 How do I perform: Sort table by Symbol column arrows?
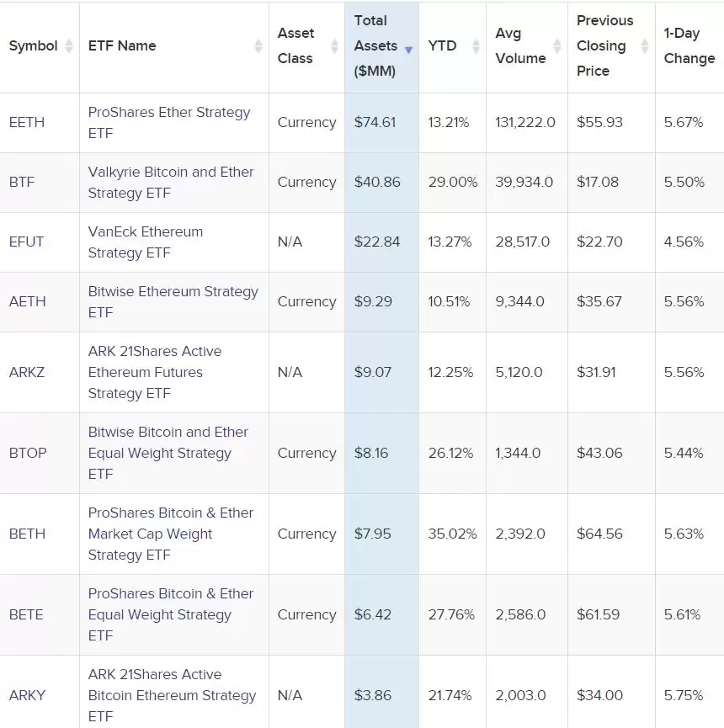pyautogui.click(x=69, y=46)
